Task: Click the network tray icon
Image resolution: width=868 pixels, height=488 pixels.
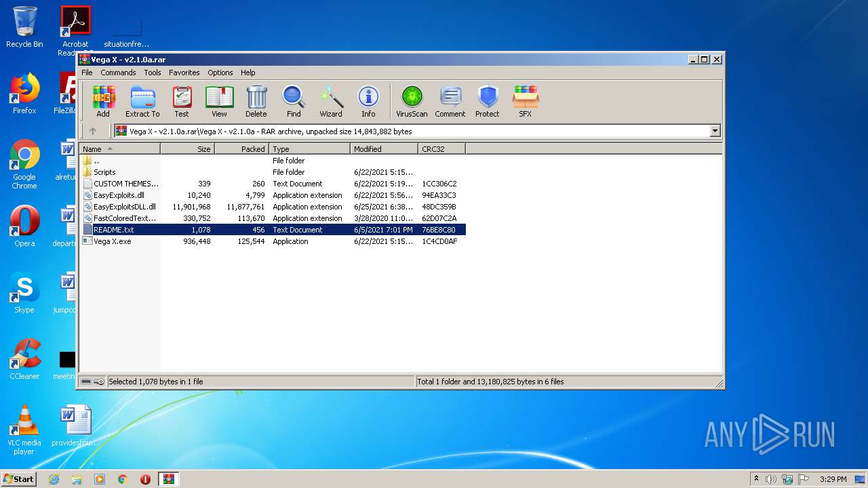Action: pyautogui.click(x=787, y=479)
